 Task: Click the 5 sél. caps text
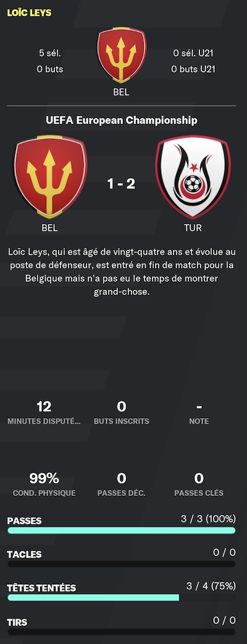50,53
